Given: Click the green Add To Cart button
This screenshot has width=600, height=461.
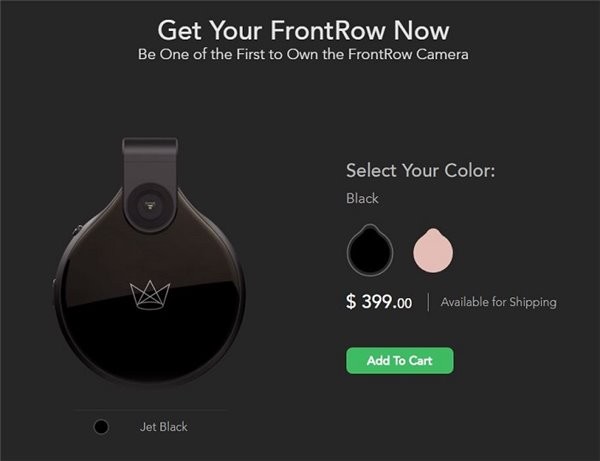Looking at the screenshot, I should pos(399,360).
